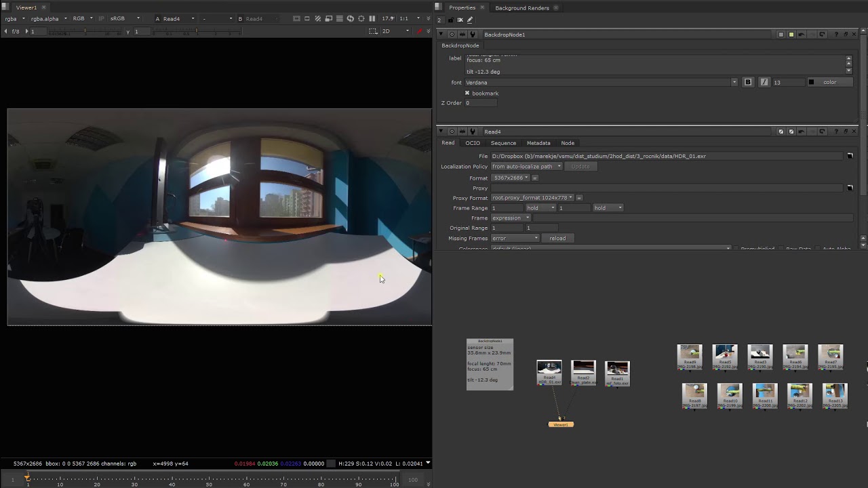Pause the viewer updating
Viewport: 868px width, 488px height.
372,19
